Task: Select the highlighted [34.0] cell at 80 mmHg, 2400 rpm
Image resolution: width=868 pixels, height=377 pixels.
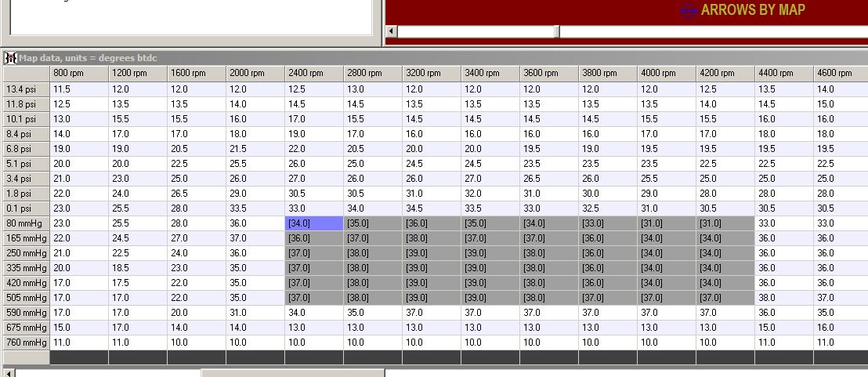Action: coord(314,223)
